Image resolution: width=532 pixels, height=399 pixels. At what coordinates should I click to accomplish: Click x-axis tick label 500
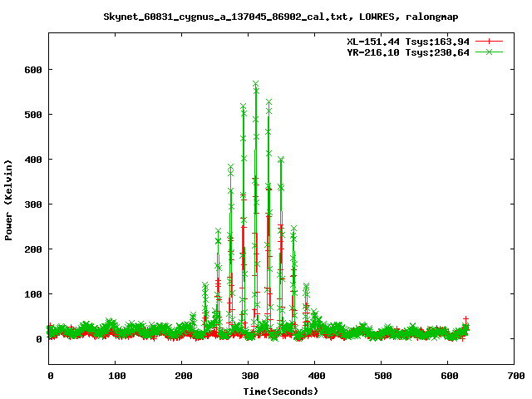click(x=383, y=376)
